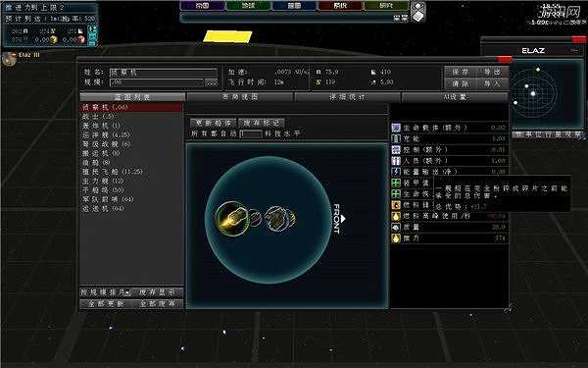Select the blueprint row ending (6)
Image resolution: width=588 pixels, height=368 pixels.
tap(131, 144)
